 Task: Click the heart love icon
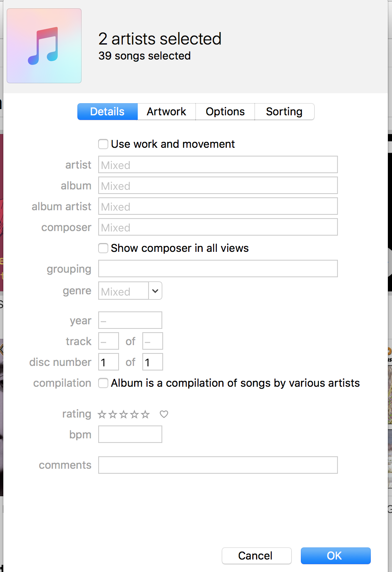164,414
